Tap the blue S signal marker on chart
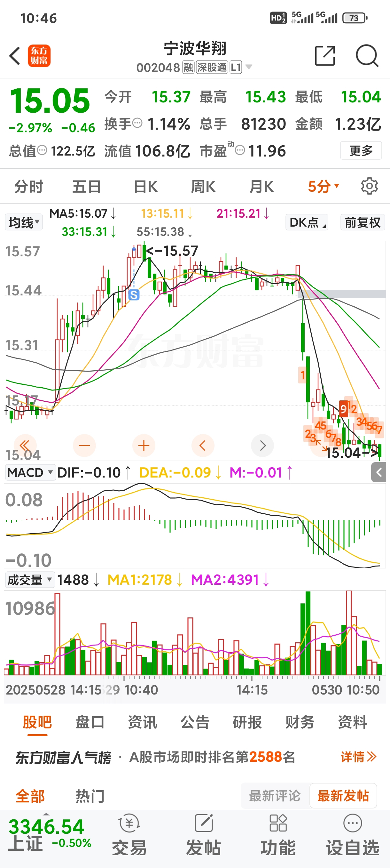Screen dimensions: 390x868 tap(134, 295)
